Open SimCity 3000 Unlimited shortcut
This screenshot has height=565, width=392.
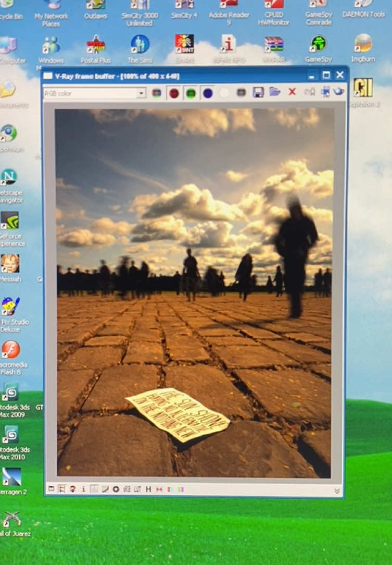point(140,14)
